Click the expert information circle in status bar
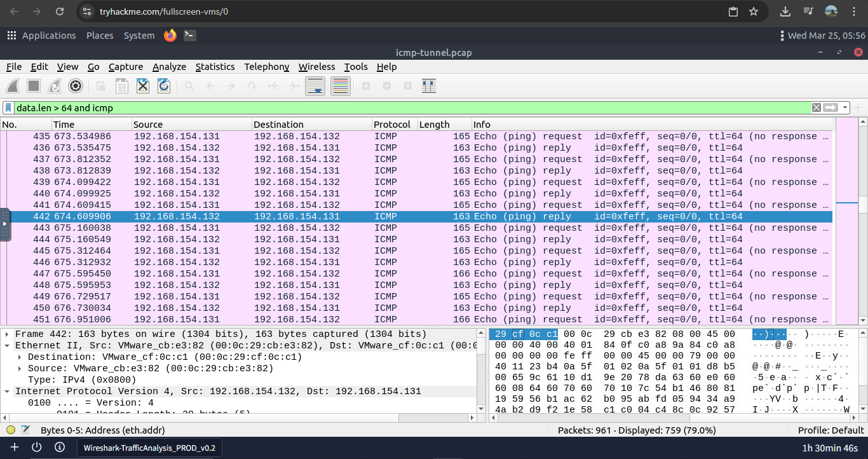 (x=11, y=430)
